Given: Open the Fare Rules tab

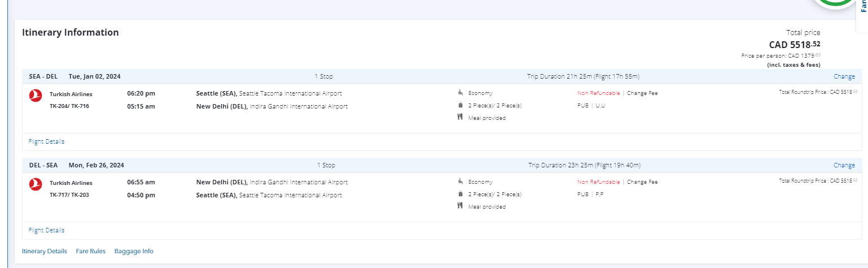Looking at the screenshot, I should [90, 251].
